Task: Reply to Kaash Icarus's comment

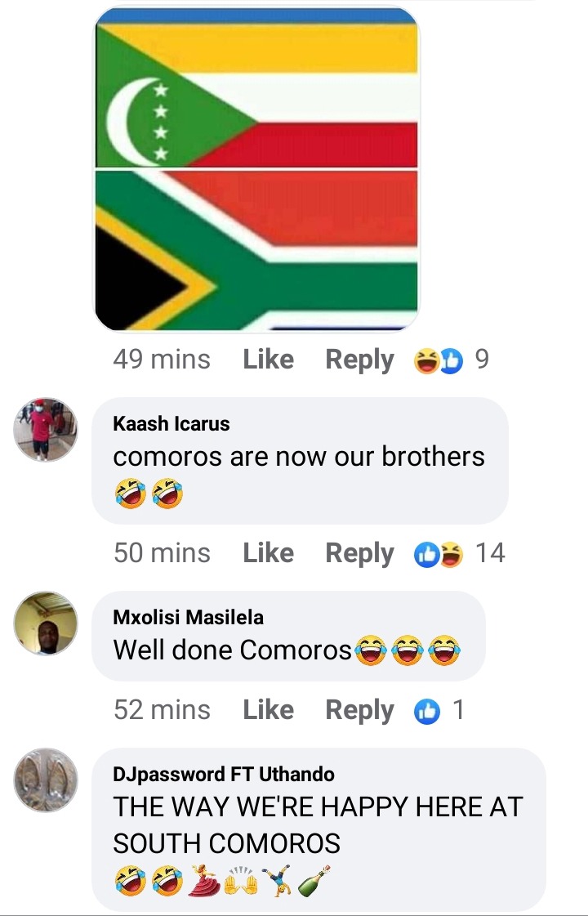Action: click(x=359, y=553)
